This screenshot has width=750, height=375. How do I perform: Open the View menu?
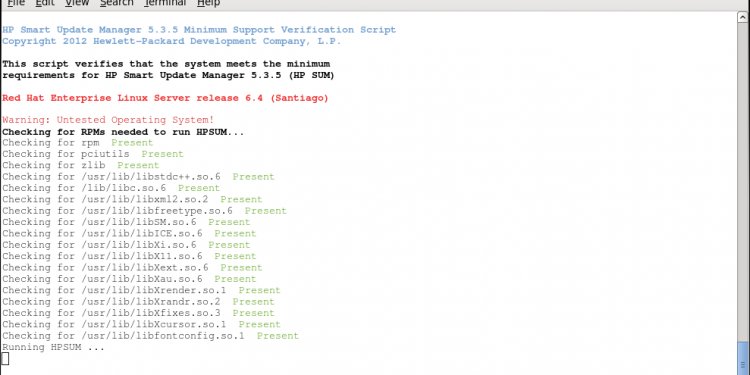(x=77, y=3)
